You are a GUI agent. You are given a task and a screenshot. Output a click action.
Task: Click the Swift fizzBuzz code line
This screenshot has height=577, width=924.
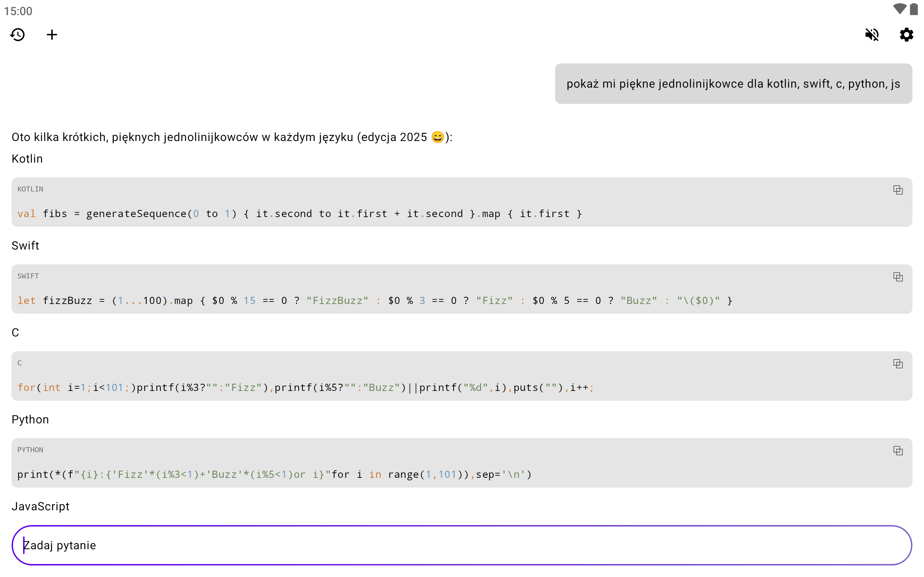click(374, 301)
